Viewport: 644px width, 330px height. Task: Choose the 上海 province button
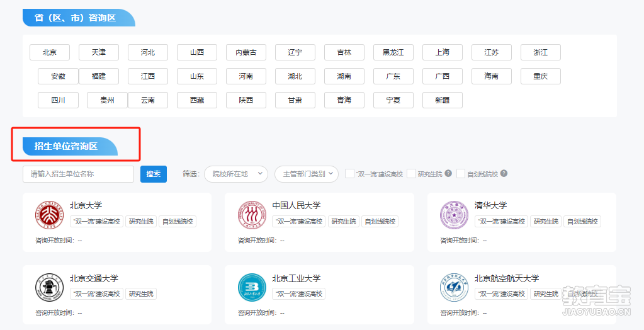[x=443, y=52]
